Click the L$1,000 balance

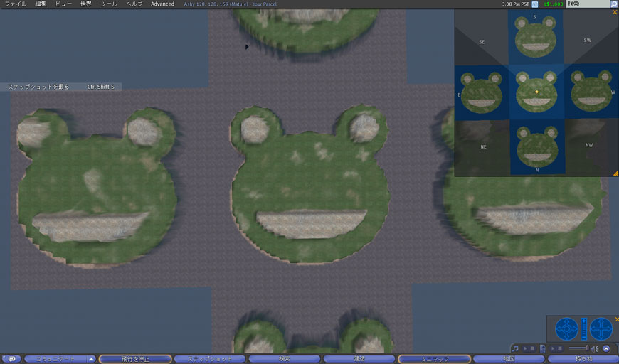(x=554, y=4)
